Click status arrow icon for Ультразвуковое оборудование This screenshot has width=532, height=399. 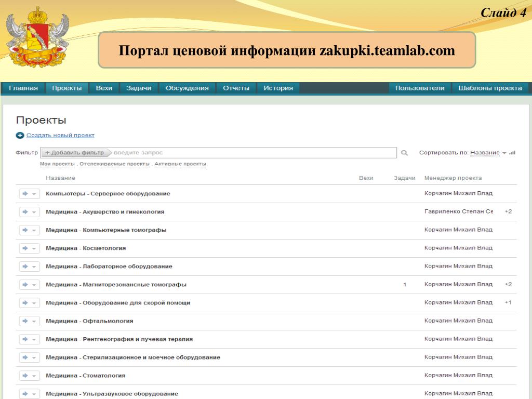pyautogui.click(x=25, y=394)
